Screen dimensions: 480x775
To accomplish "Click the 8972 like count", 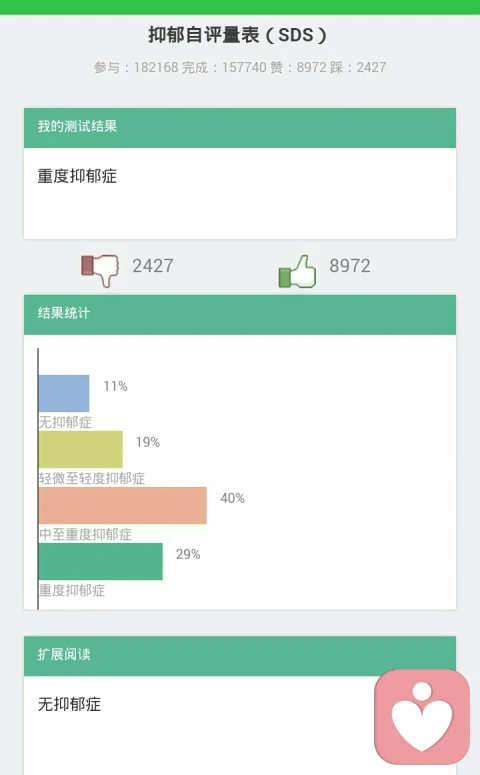I will click(x=349, y=266).
